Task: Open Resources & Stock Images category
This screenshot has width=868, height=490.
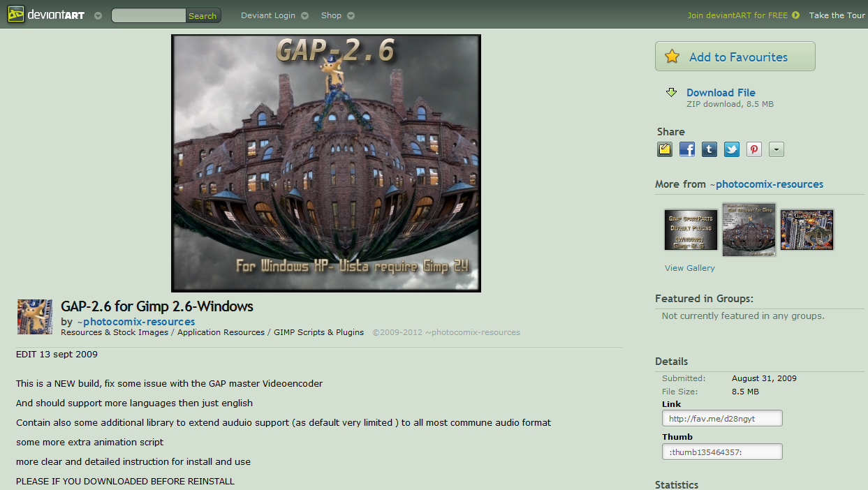Action: pyautogui.click(x=115, y=332)
